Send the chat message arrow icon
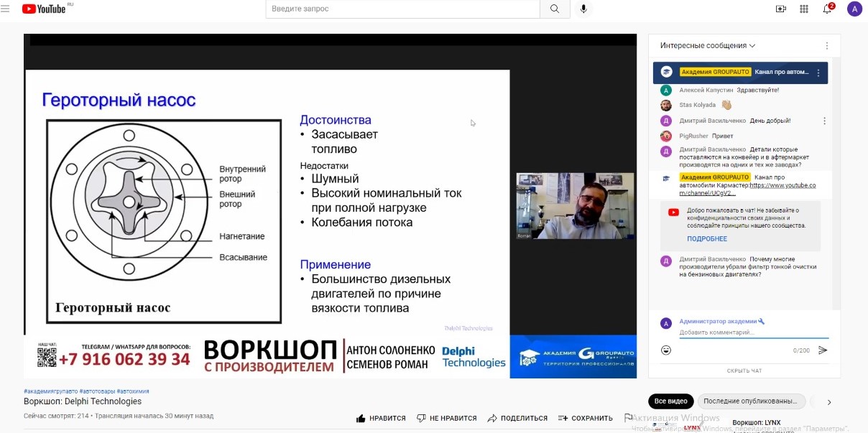 (823, 350)
